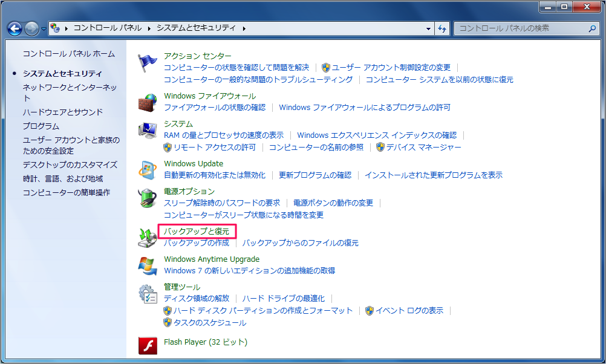Select ネットワークとインターネット in sidebar
The width and height of the screenshot is (606, 364).
[x=70, y=93]
